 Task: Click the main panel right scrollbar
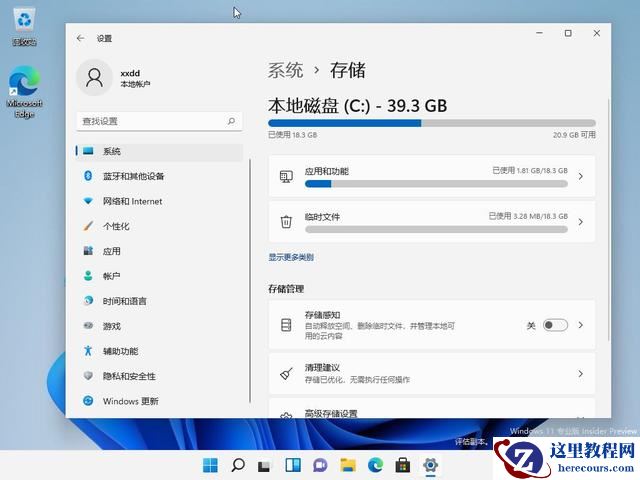(x=609, y=220)
